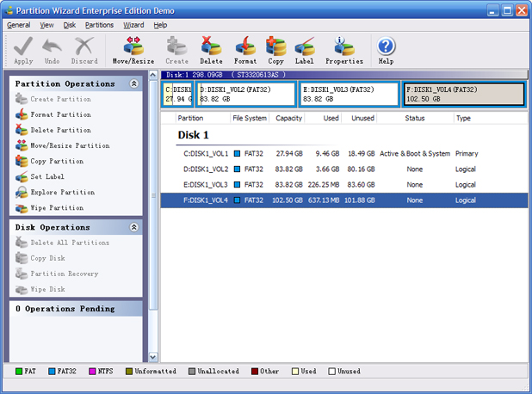
Task: Click the Disk:1 298.09GB header bar
Action: coord(344,75)
